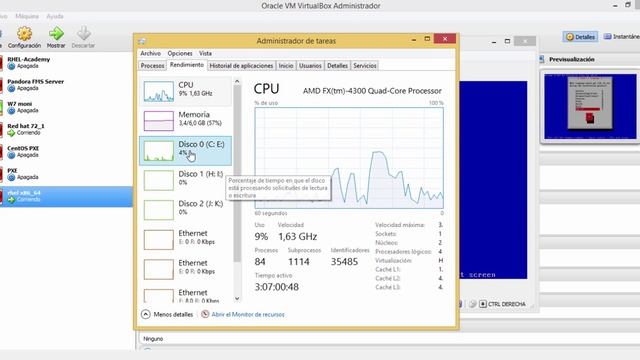Click the Previsualización section header
Image resolution: width=640 pixels, height=360 pixels.
[x=571, y=59]
